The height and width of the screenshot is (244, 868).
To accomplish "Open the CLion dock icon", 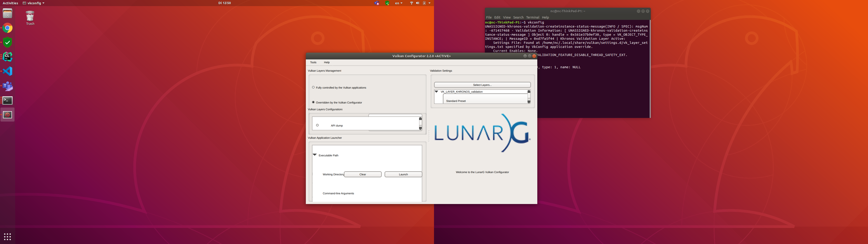I will click(x=7, y=57).
